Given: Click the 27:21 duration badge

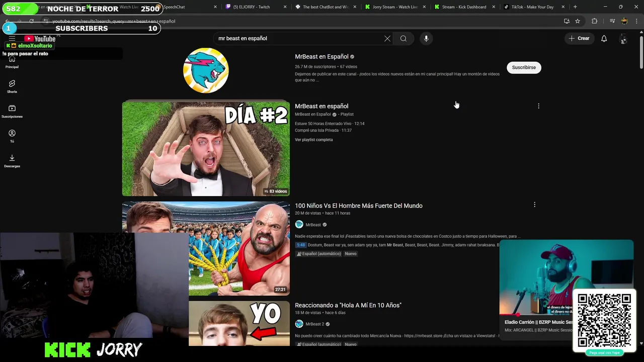Looking at the screenshot, I should (280, 290).
